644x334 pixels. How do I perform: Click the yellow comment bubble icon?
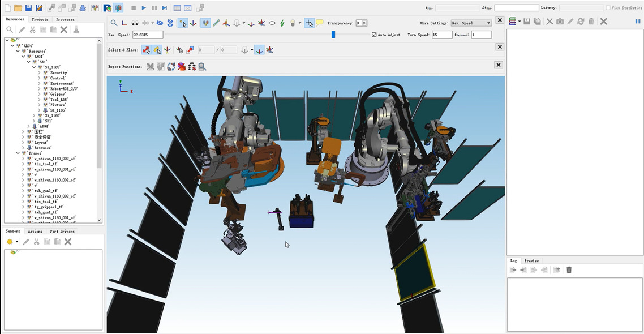(320, 23)
